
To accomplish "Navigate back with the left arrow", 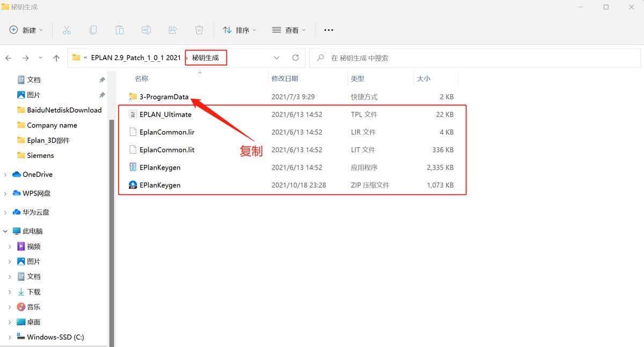I will (x=9, y=58).
